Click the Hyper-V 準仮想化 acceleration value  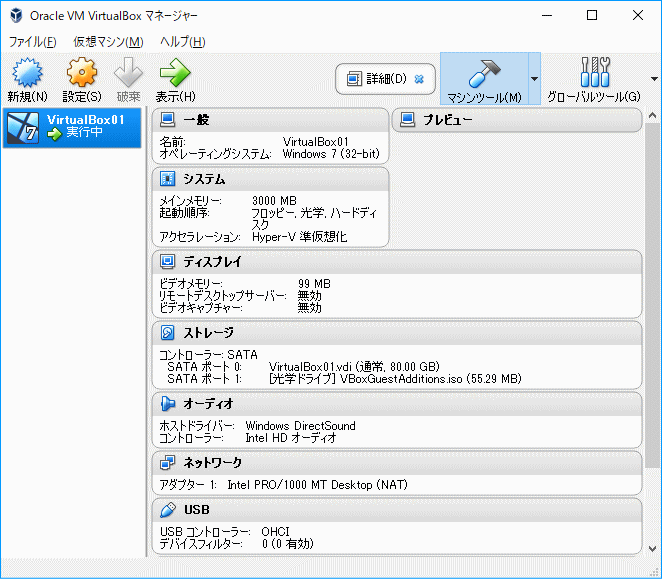[x=299, y=236]
